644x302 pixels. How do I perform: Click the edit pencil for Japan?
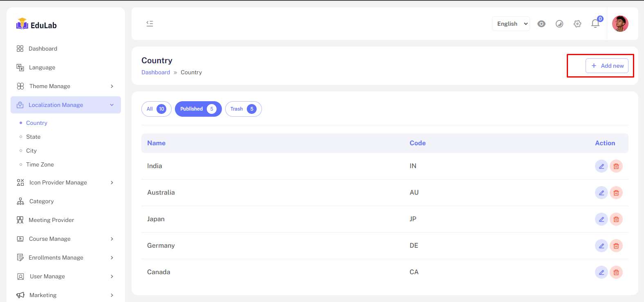click(601, 219)
